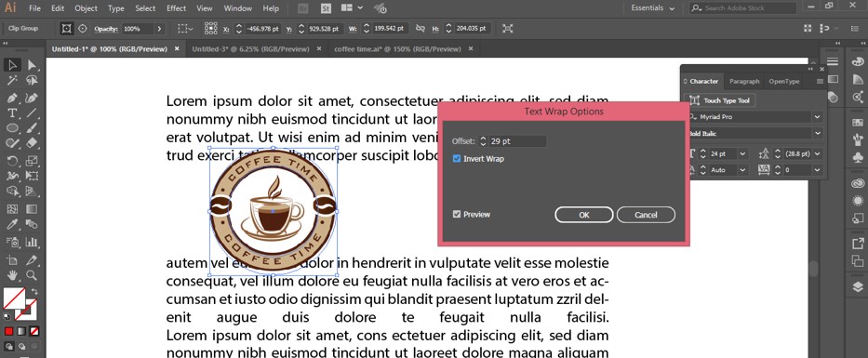Open the tracking value dropdown
The width and height of the screenshot is (868, 358).
click(x=818, y=170)
